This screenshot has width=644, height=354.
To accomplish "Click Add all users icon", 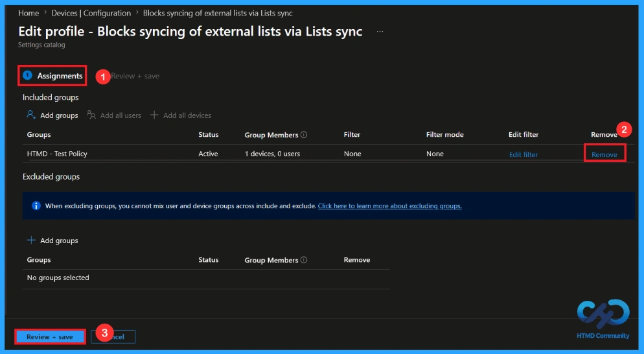I will point(91,115).
